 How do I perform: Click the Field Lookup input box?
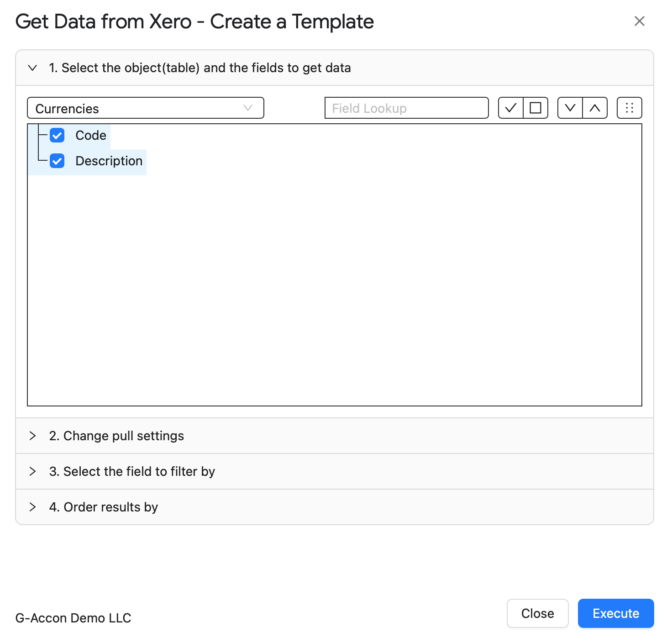[407, 108]
